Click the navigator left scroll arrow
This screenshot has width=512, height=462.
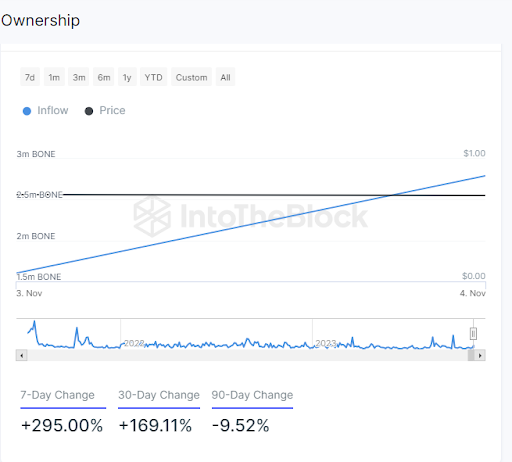point(21,355)
